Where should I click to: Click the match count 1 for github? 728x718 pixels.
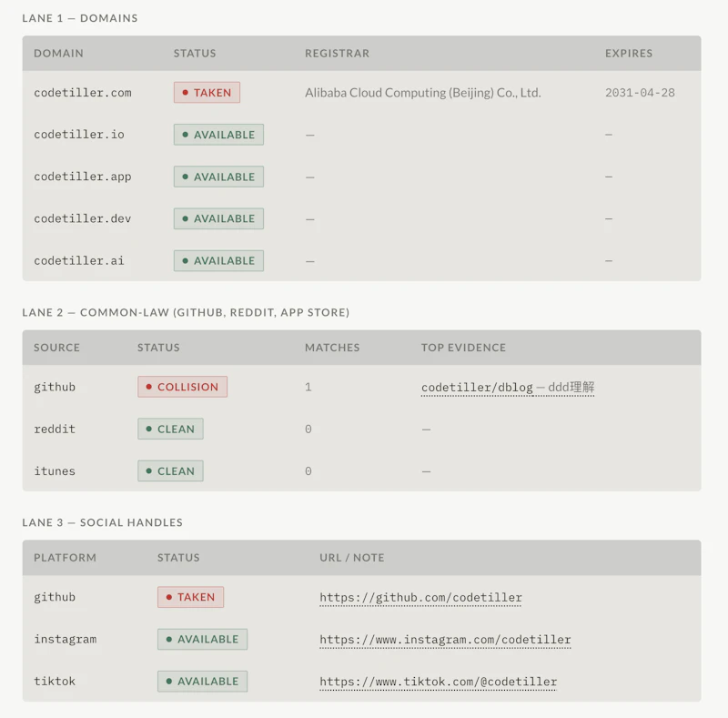[308, 387]
